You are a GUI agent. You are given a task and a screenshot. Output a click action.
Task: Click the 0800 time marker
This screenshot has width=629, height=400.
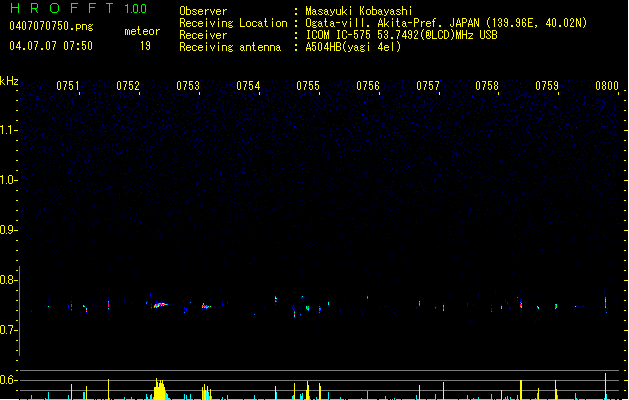[607, 86]
